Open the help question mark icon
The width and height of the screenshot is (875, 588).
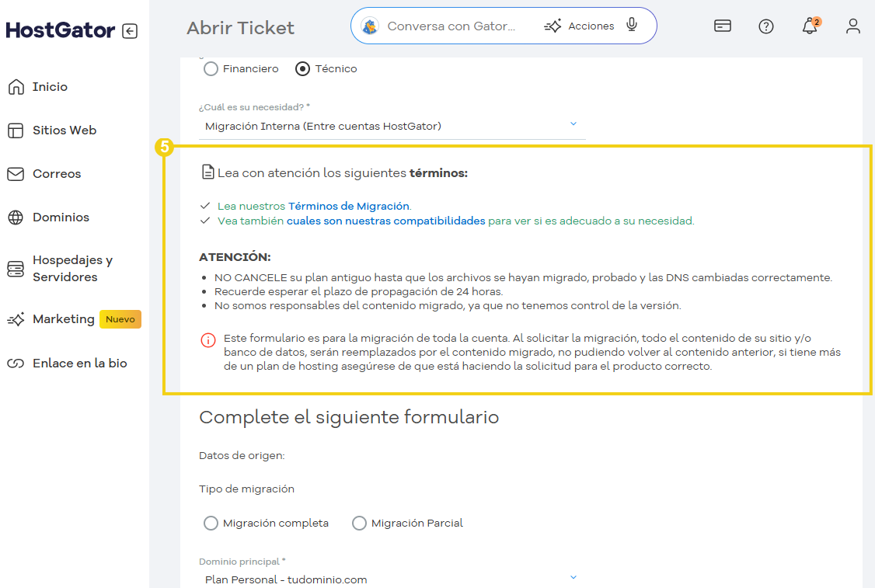[766, 26]
